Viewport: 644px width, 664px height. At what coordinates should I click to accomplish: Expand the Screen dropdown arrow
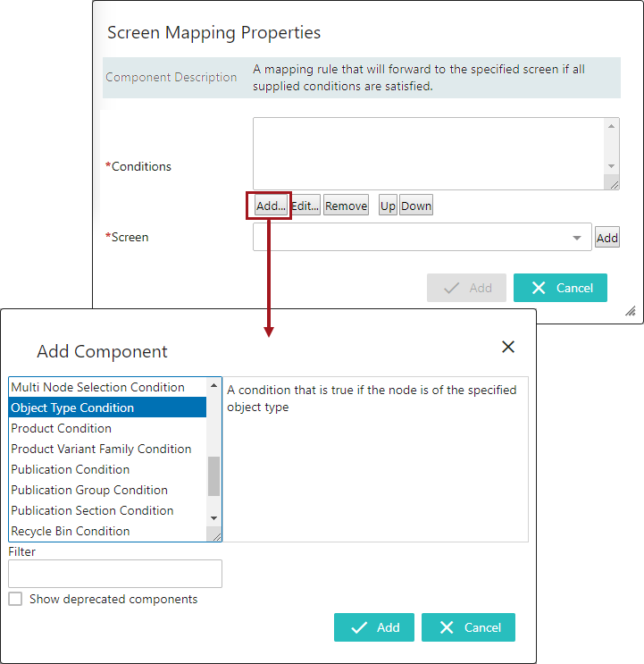point(577,238)
